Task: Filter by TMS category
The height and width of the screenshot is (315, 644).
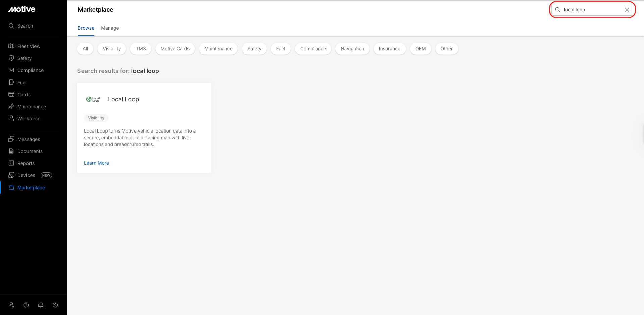Action: pos(141,49)
